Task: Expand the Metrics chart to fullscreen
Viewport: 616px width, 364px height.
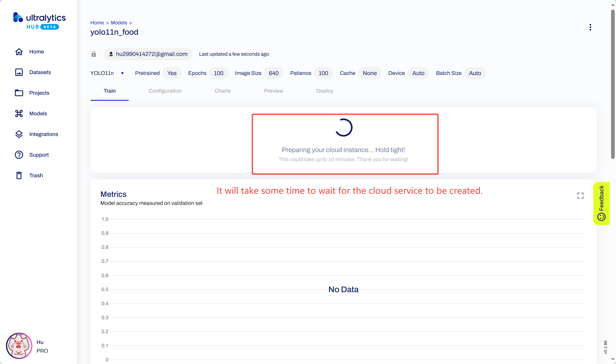Action: click(x=580, y=195)
